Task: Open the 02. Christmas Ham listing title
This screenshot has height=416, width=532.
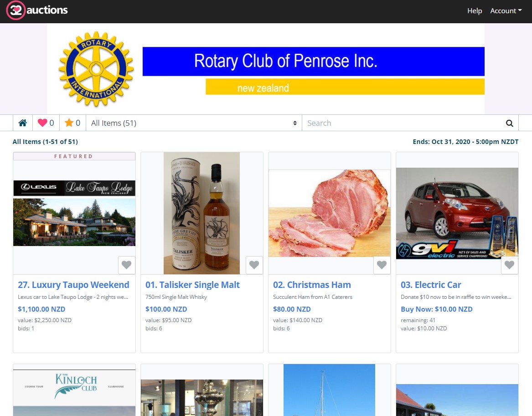Action: (312, 285)
